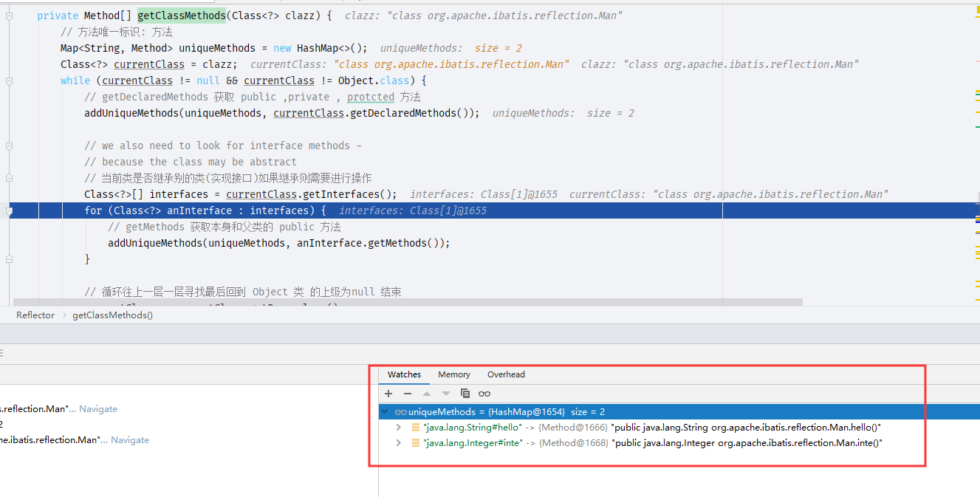Collapse the uniqueMethods watch node
This screenshot has height=497, width=980.
(x=385, y=411)
